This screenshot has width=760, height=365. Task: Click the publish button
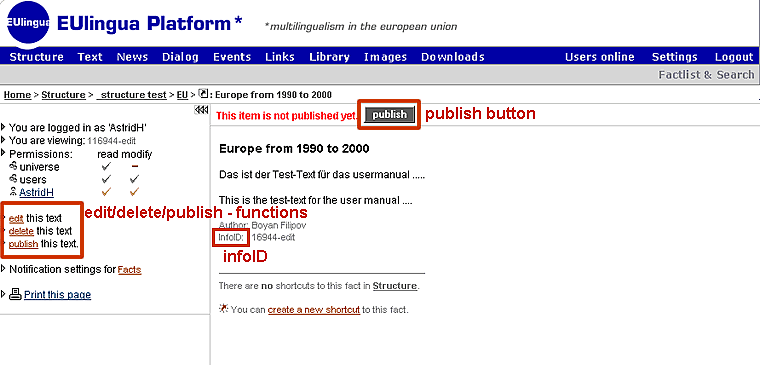pos(389,115)
